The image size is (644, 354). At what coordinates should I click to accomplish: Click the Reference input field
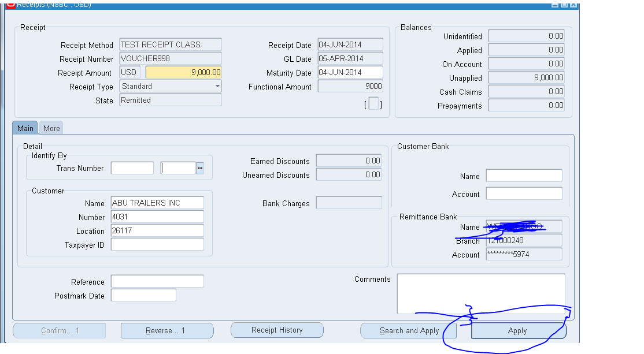click(x=157, y=281)
